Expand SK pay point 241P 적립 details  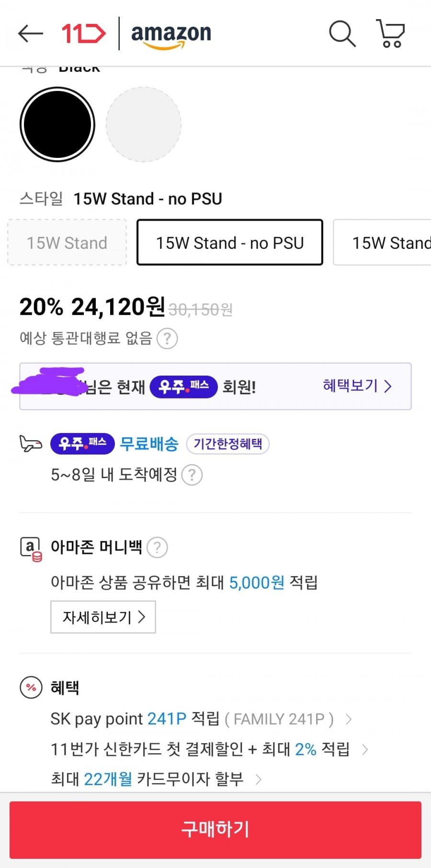point(201,719)
